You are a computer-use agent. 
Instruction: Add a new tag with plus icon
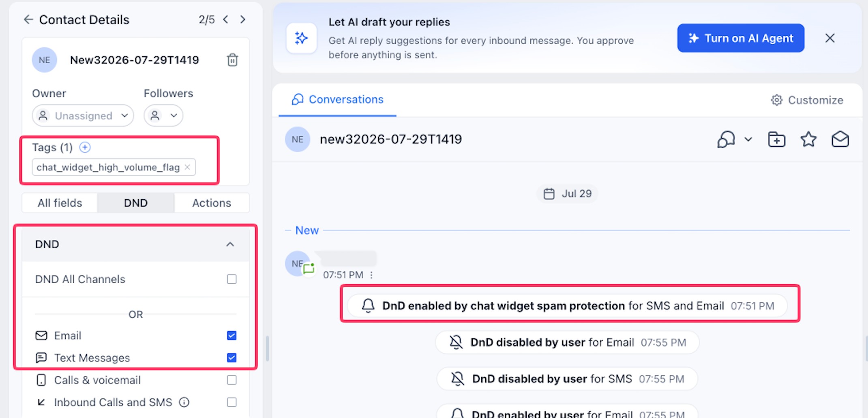85,147
